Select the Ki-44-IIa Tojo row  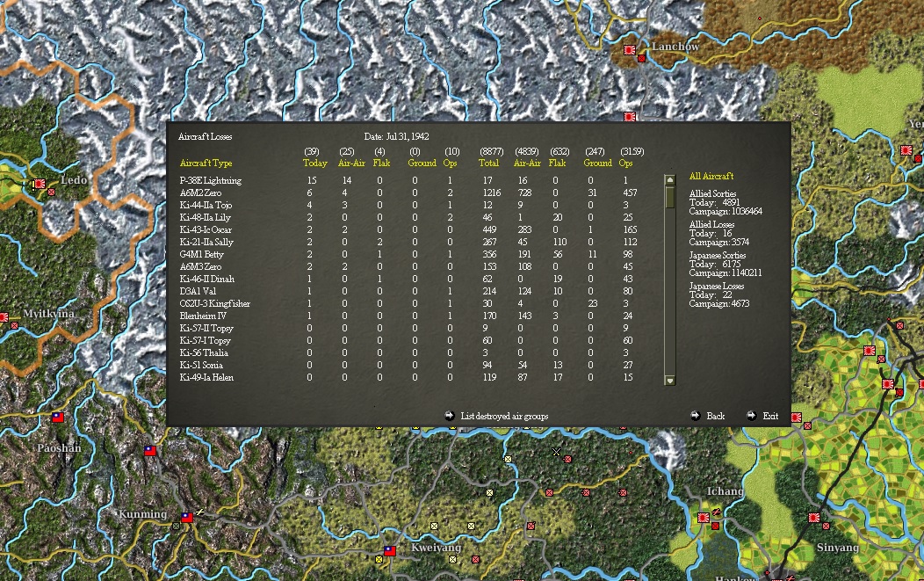click(409, 206)
